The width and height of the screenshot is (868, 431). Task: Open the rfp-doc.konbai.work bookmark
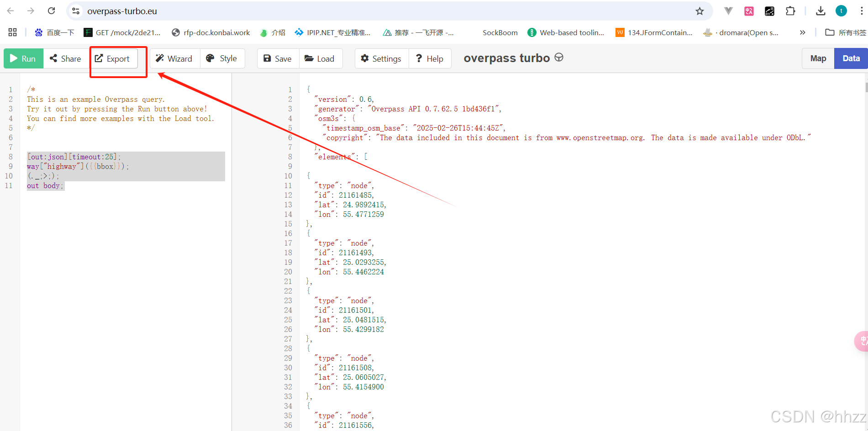click(x=211, y=32)
